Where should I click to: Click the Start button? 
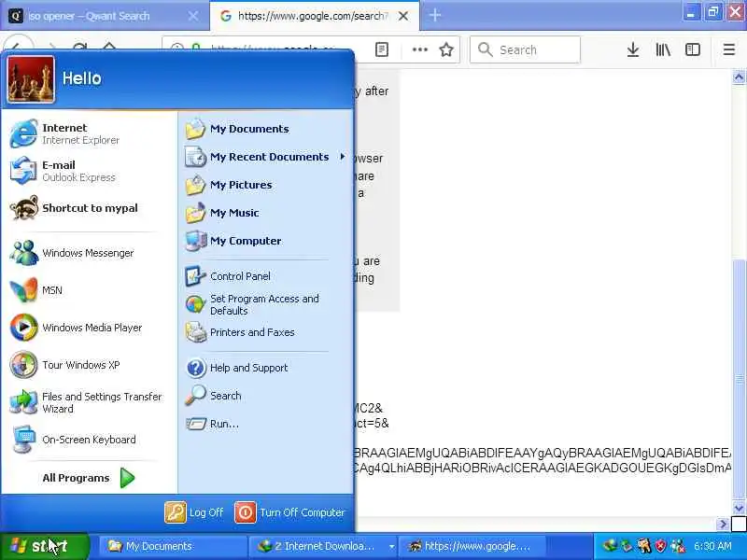pyautogui.click(x=44, y=546)
